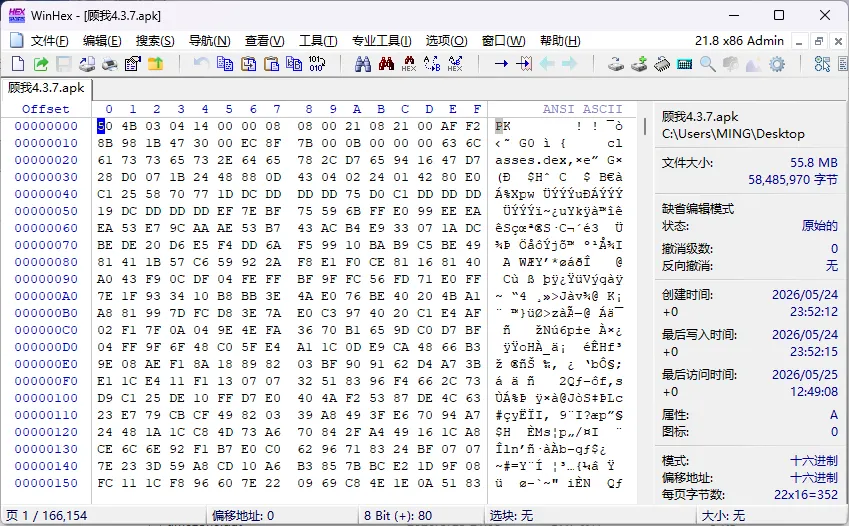
Task: Click the Open disk icon
Action: pos(616,64)
